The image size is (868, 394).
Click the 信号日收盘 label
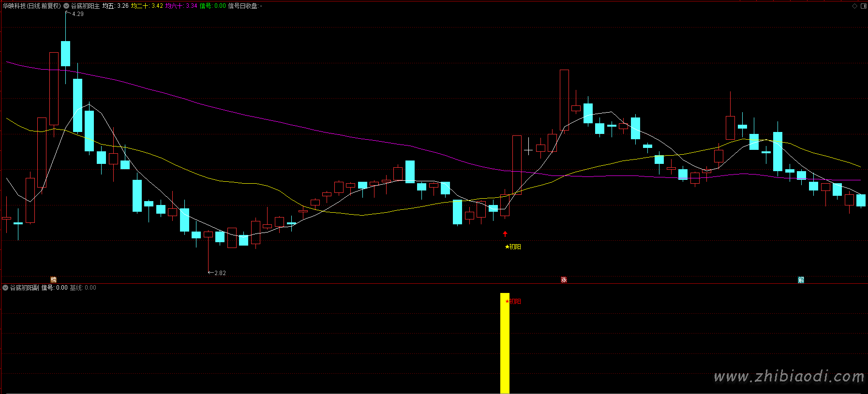pyautogui.click(x=245, y=6)
